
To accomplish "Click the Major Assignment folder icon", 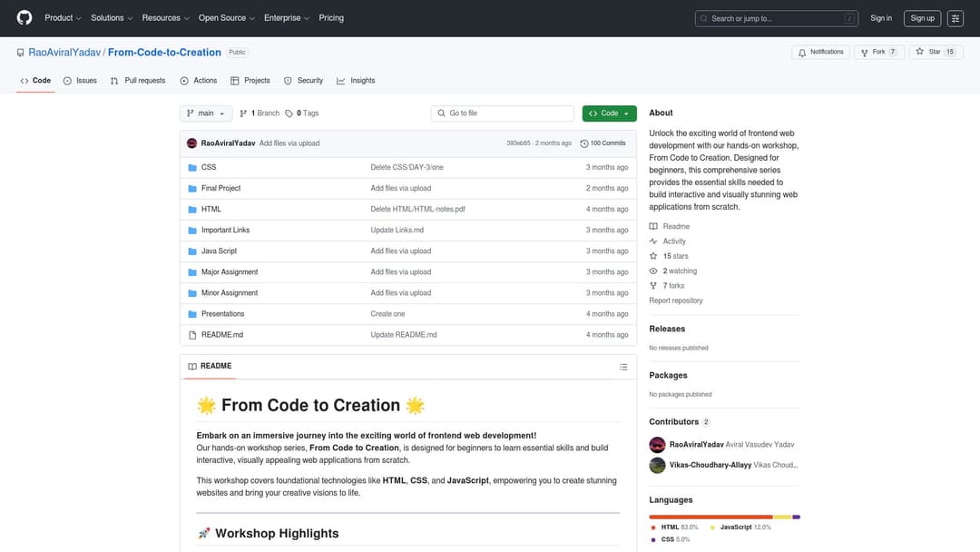I will tap(192, 272).
